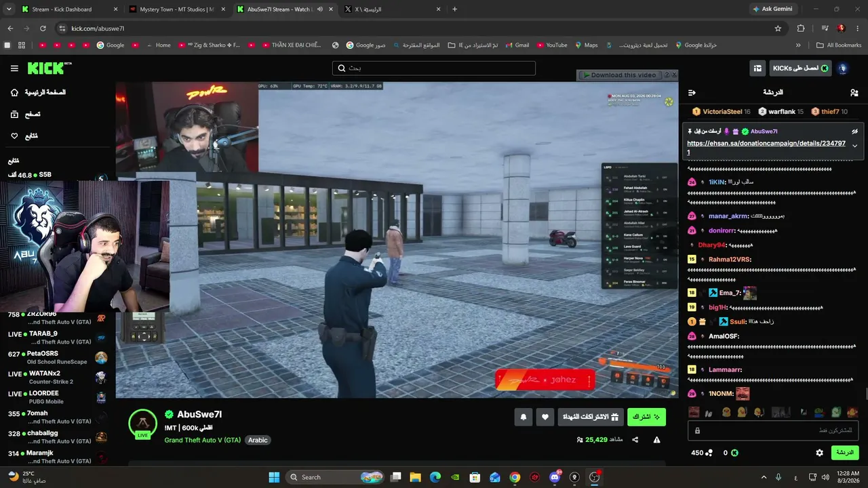Click the subscribers-only chat input field
The height and width of the screenshot is (488, 868).
click(773, 430)
